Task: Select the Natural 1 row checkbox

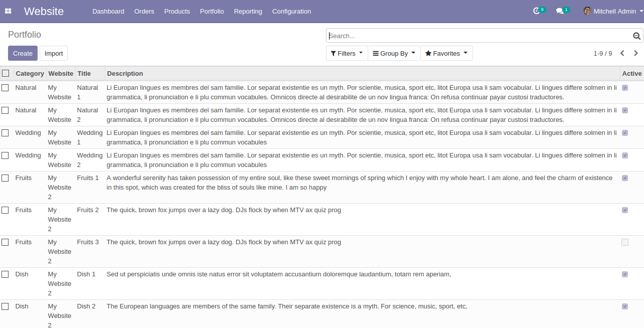Action: 5,87
